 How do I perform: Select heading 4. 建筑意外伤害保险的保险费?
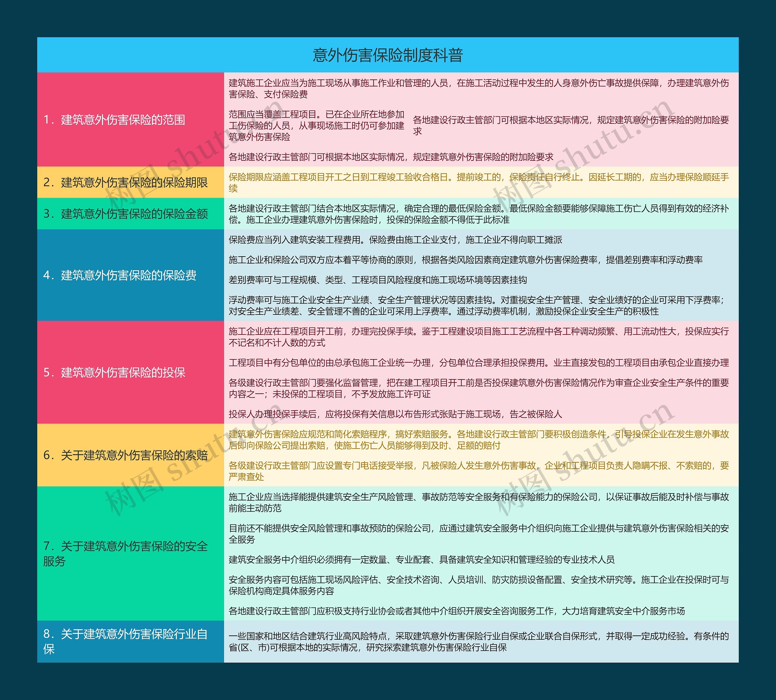119,275
